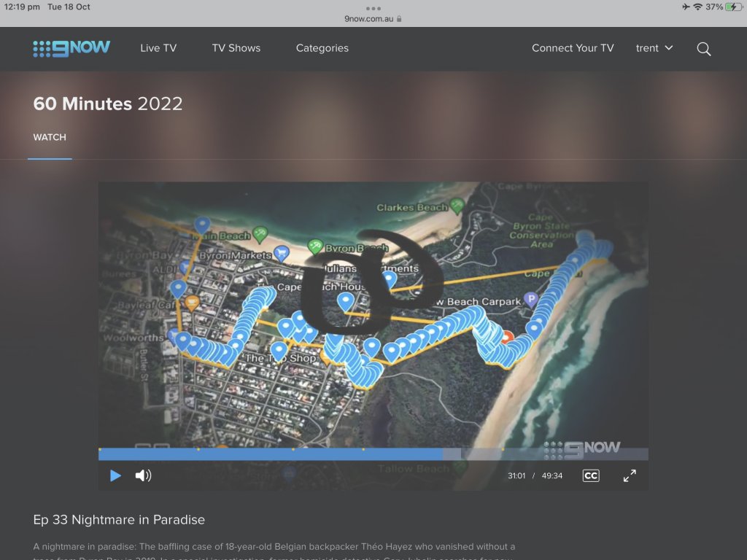Enter fullscreen using the expand arrows icon

pos(630,475)
